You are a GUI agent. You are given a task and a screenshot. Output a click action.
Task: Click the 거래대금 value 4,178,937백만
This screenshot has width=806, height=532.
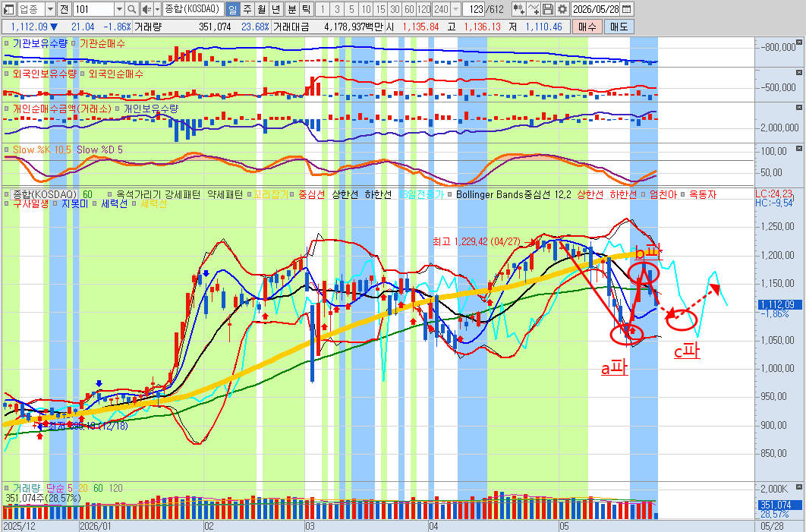click(x=354, y=27)
